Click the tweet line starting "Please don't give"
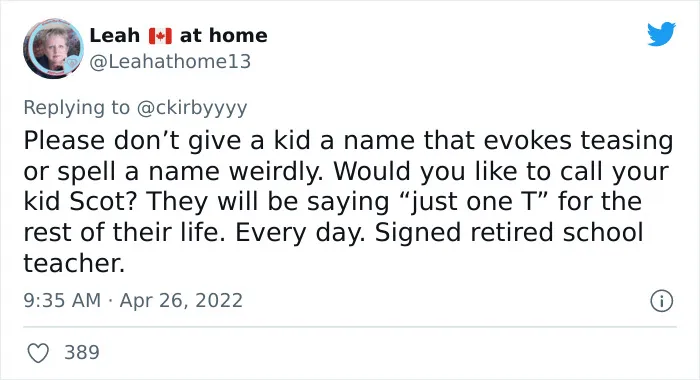 [348, 141]
